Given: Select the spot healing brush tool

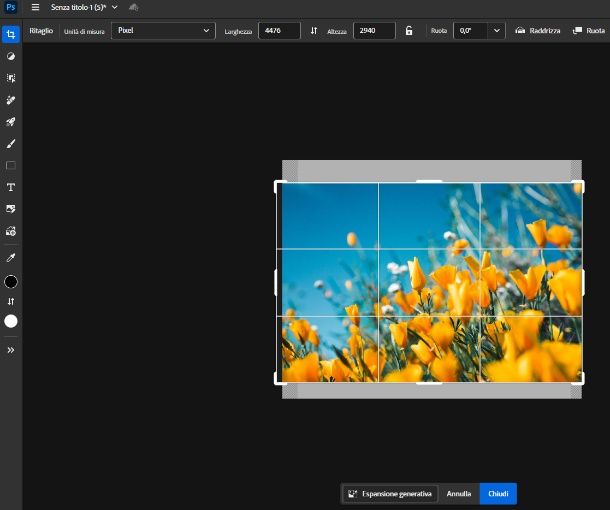Looking at the screenshot, I should (x=11, y=100).
